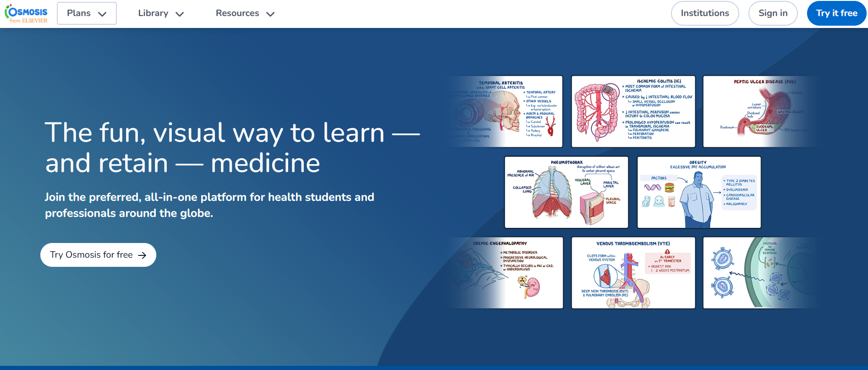Open the Ischemic Colitis thumbnail
Screen dimensions: 868x370
tap(633, 111)
